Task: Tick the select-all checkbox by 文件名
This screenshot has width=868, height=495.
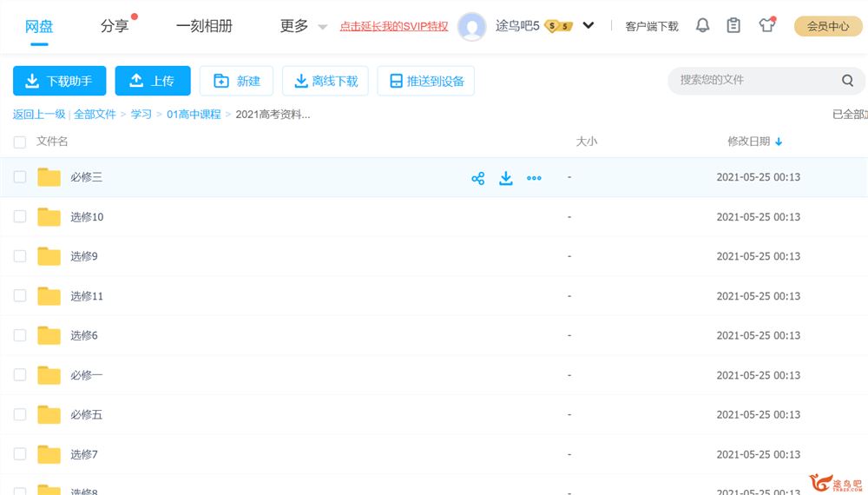Action: tap(20, 142)
